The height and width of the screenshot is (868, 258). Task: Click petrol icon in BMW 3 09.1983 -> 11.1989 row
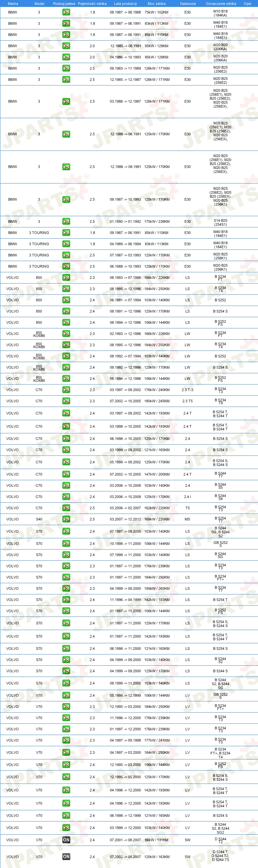point(66,68)
